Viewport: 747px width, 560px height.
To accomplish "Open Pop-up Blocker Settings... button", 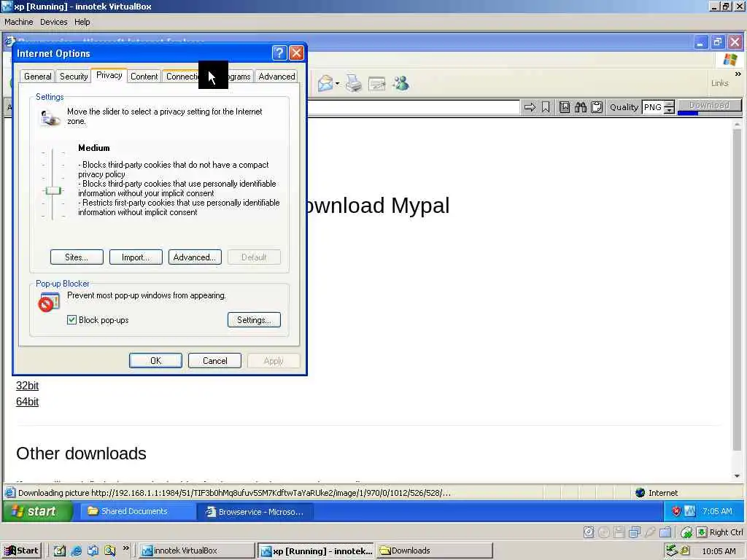I will 254,320.
